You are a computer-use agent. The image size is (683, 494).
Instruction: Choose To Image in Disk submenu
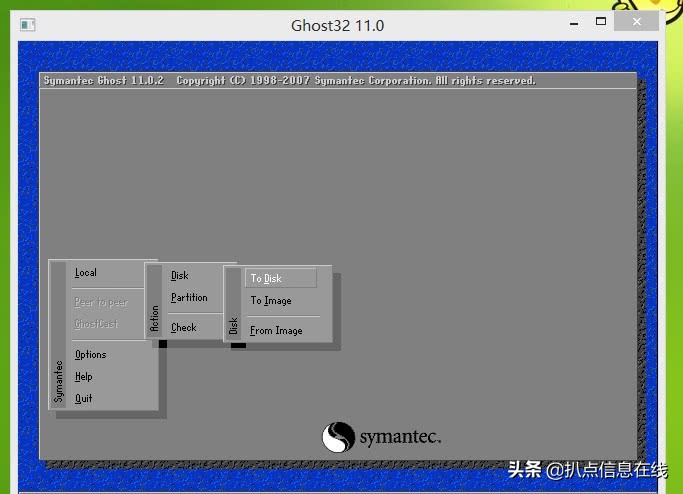click(271, 301)
